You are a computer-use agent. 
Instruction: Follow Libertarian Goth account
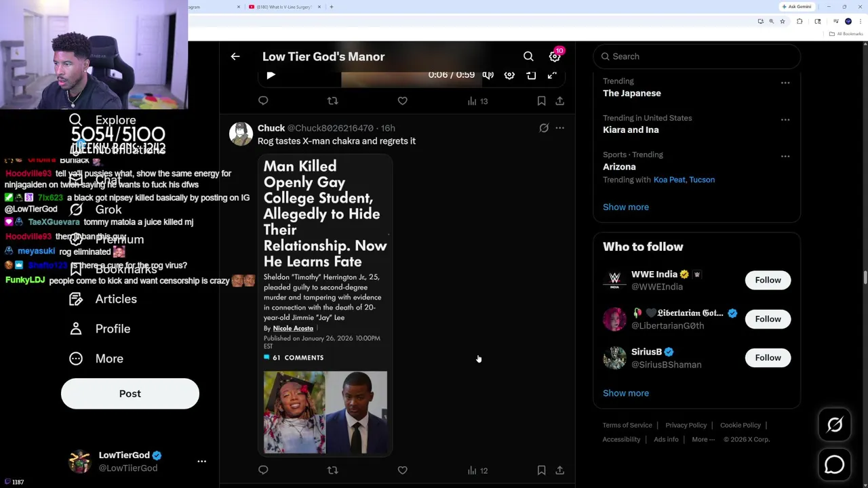pos(768,319)
